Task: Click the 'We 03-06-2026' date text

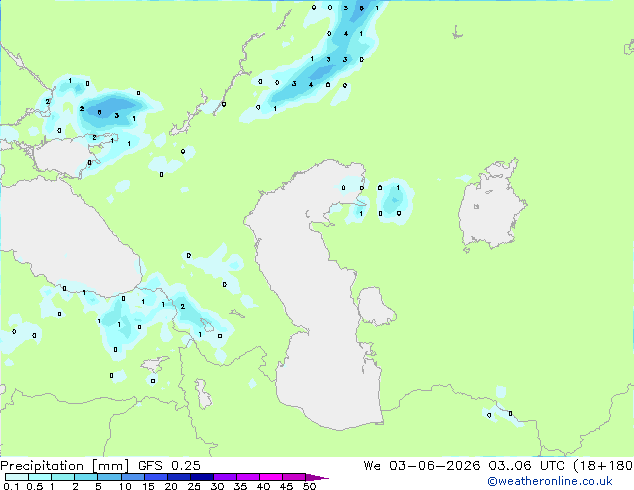Action: [422, 466]
